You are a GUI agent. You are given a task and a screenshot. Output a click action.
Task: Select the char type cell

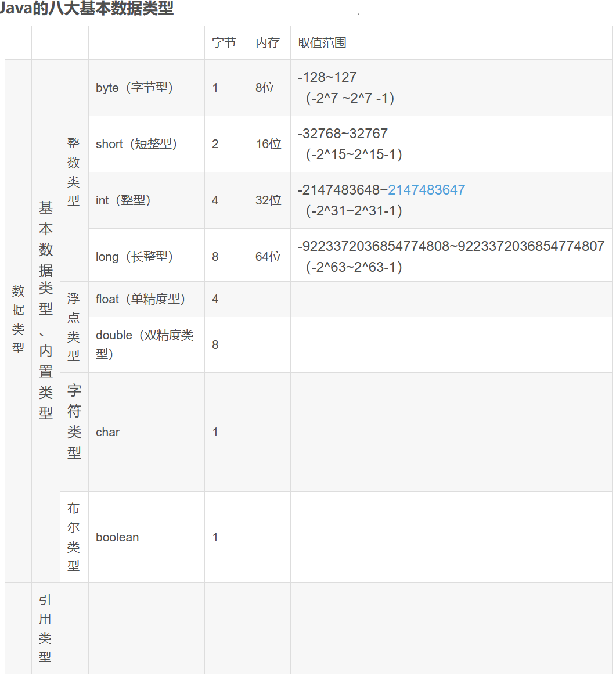tap(107, 432)
